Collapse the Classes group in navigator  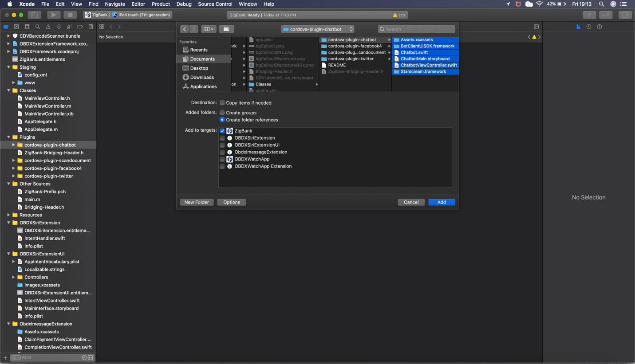pos(8,90)
